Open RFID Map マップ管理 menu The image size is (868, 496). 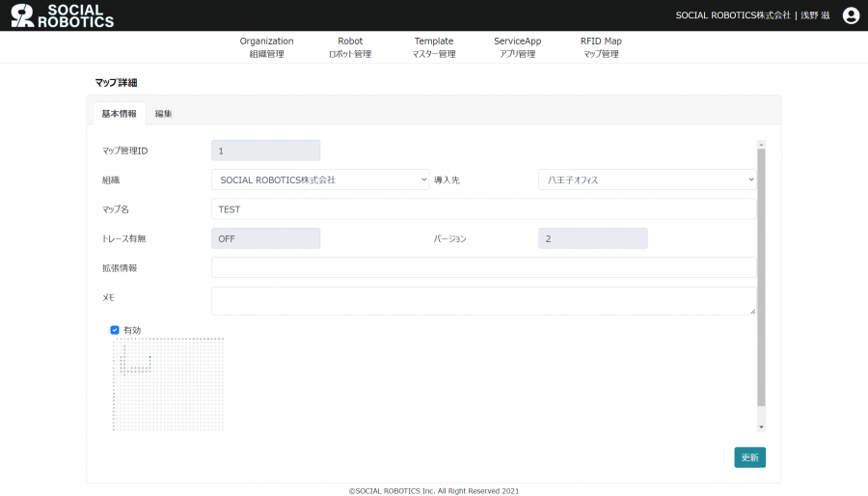[601, 47]
